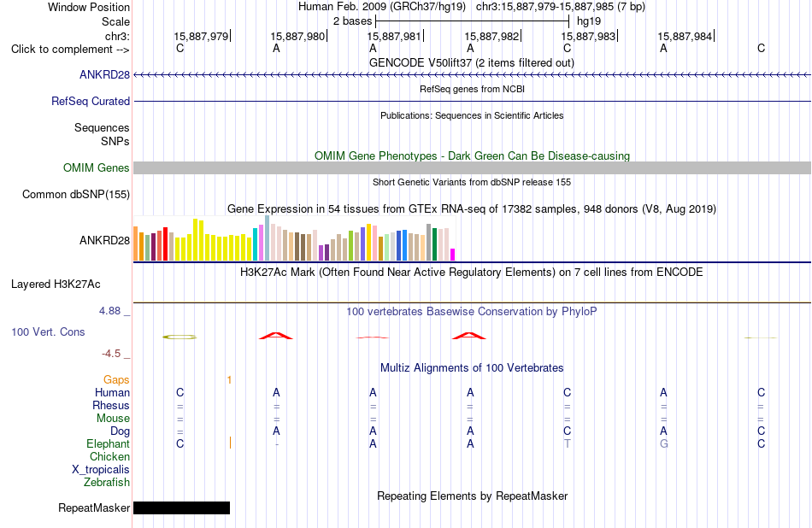Viewport: 812px width, 528px height.
Task: Click the Human species label
Action: [112, 393]
